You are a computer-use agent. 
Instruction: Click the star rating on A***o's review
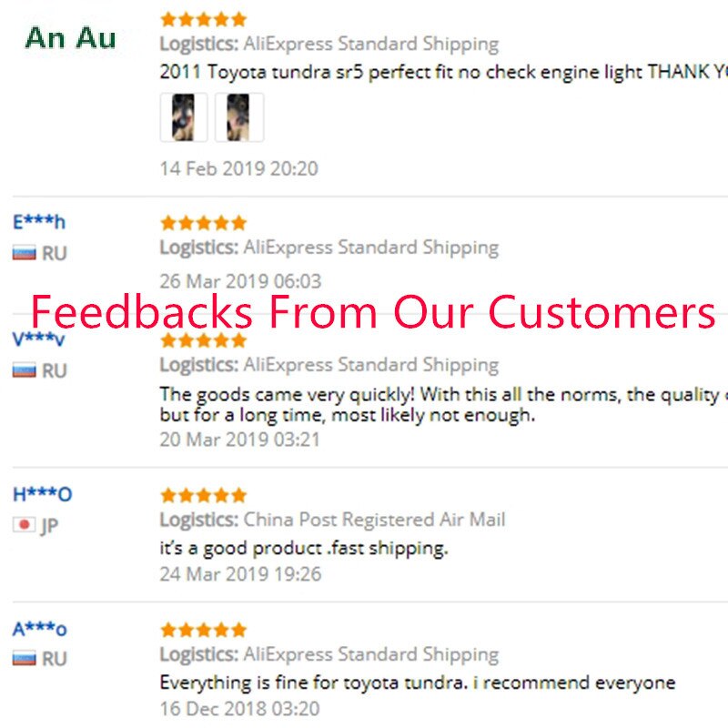203,630
